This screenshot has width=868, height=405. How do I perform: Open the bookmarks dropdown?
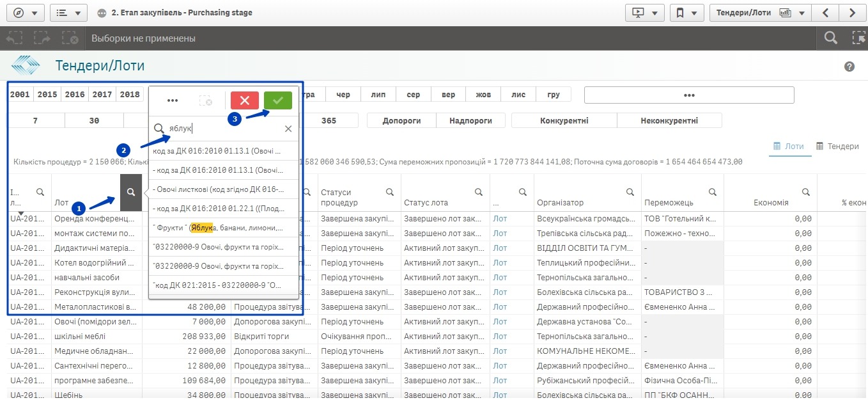[686, 13]
